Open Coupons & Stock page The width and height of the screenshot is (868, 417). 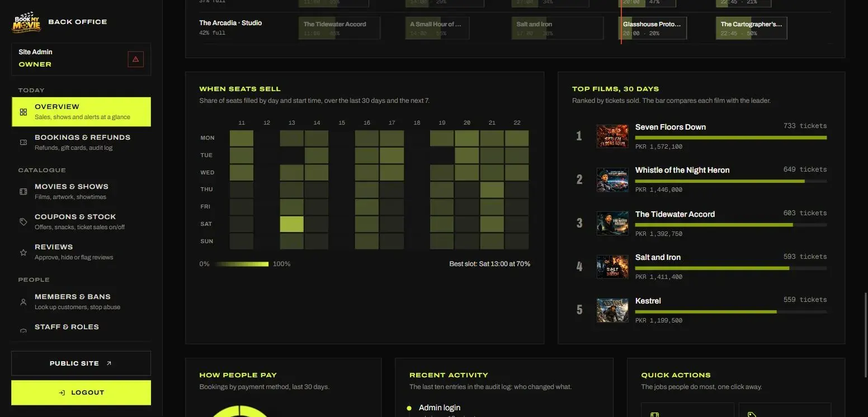[x=81, y=222]
